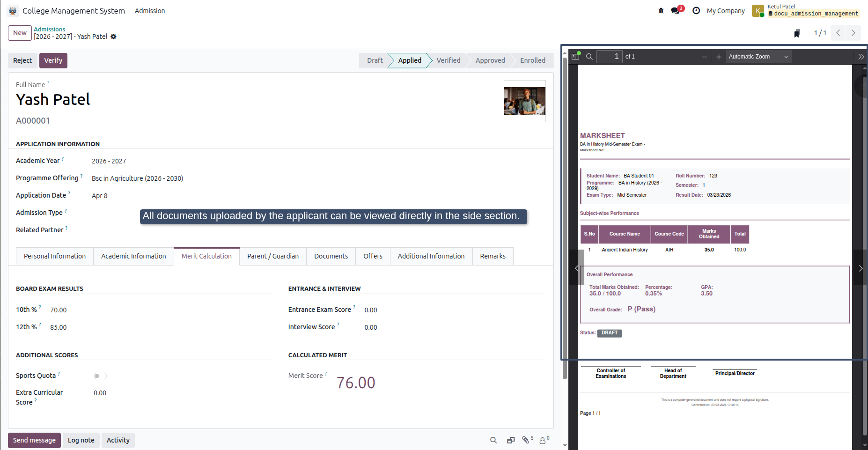Viewport: 868px width, 450px height.
Task: Open the Parent / Guardian tab
Action: tap(273, 256)
